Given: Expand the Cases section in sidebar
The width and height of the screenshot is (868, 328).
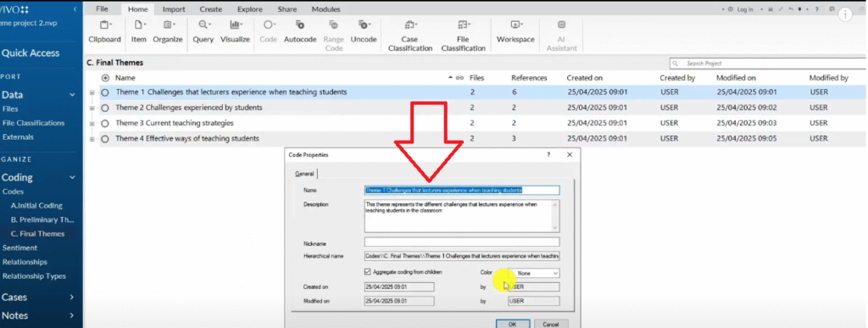Looking at the screenshot, I should 72,297.
